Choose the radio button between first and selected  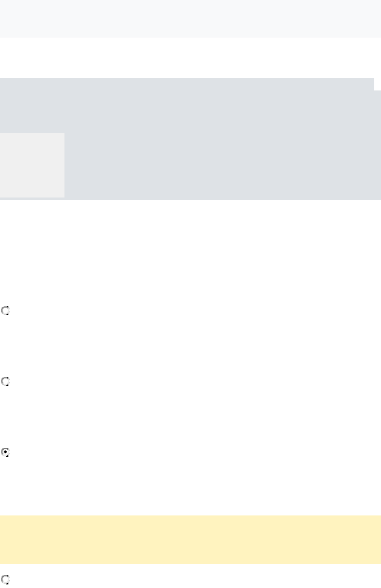pyautogui.click(x=5, y=382)
